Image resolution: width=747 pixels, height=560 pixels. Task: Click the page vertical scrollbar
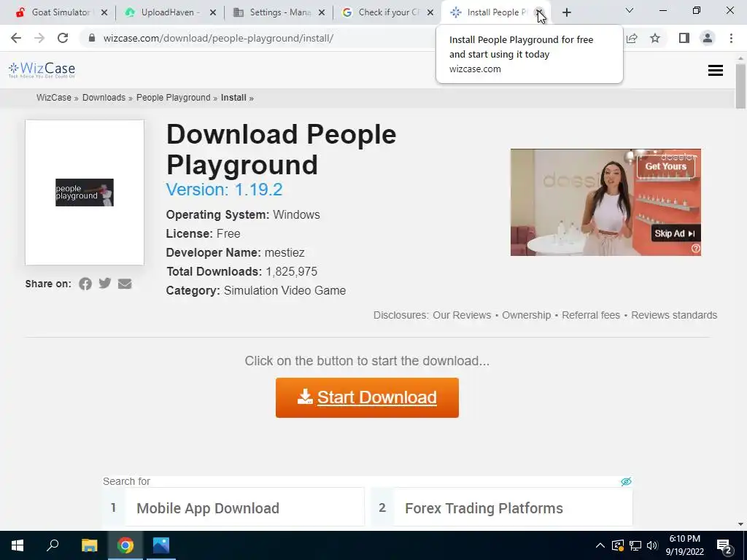pyautogui.click(x=740, y=86)
